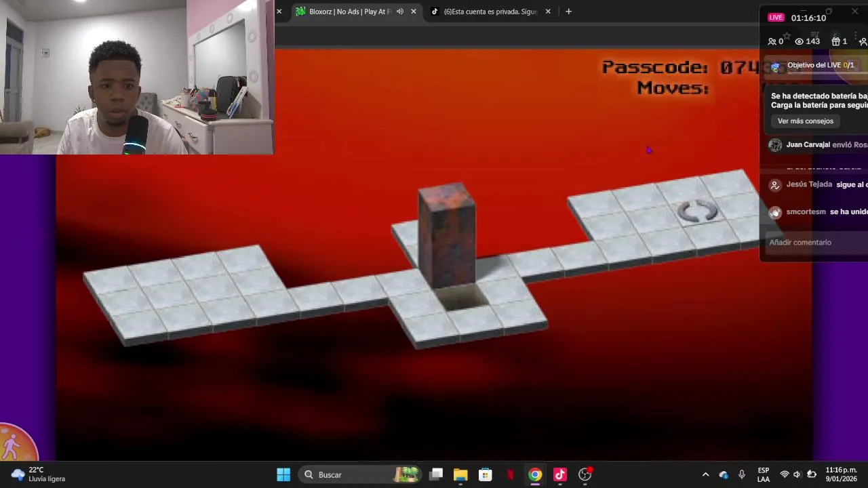Click the battery status tray icon
Image resolution: width=868 pixels, height=488 pixels.
[x=812, y=474]
